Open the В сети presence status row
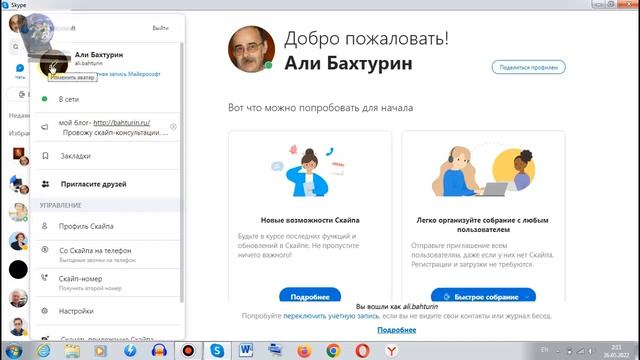The height and width of the screenshot is (360, 640). coord(107,99)
